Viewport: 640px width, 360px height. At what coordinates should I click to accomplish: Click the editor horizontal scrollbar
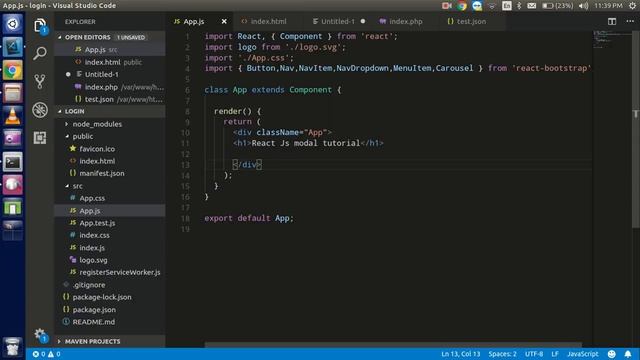(x=393, y=345)
